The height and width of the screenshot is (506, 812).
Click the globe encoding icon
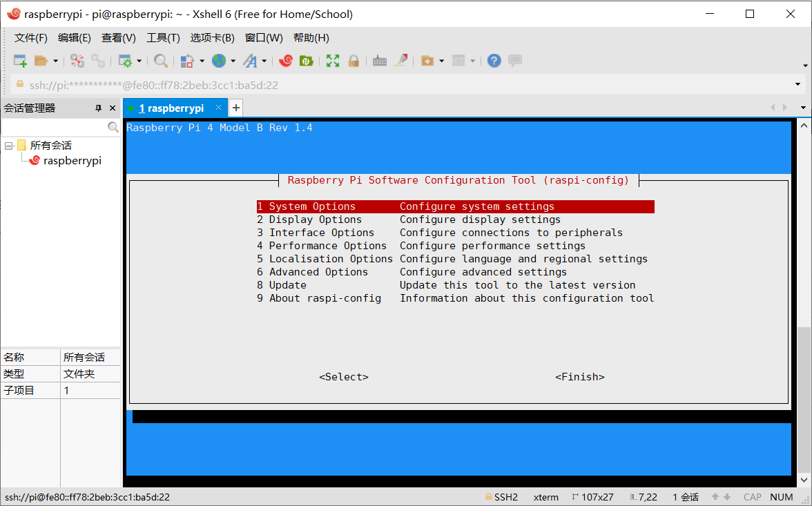click(219, 61)
